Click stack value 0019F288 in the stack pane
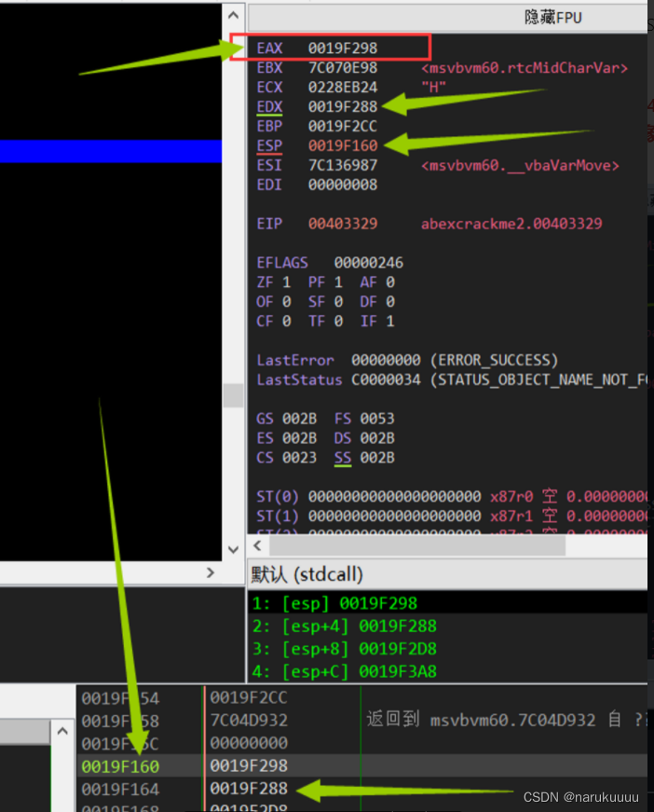Image resolution: width=654 pixels, height=812 pixels. (249, 789)
